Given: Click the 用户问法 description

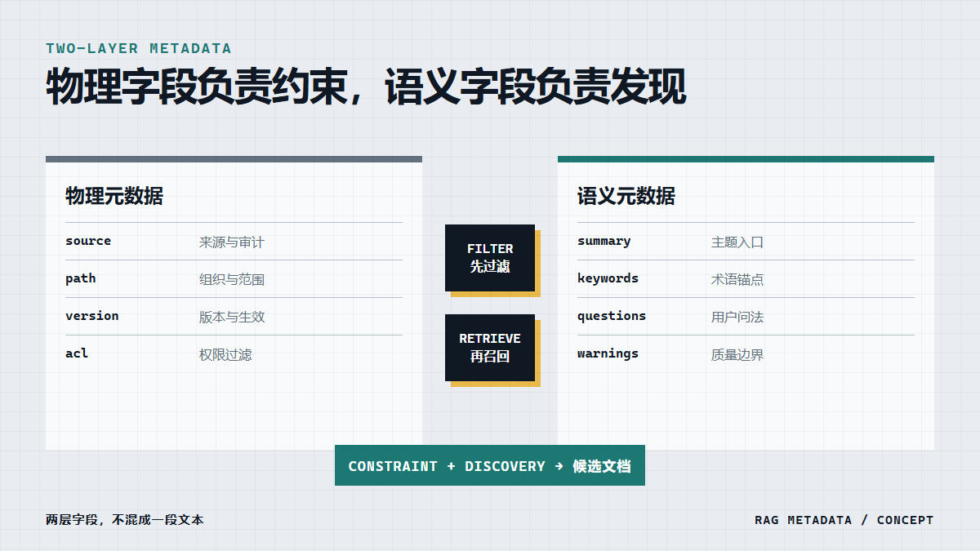Looking at the screenshot, I should click(737, 318).
